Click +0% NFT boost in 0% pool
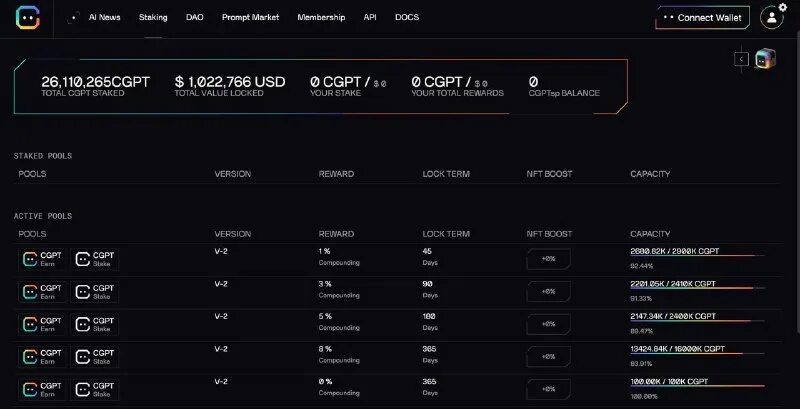800x409 pixels. [548, 390]
